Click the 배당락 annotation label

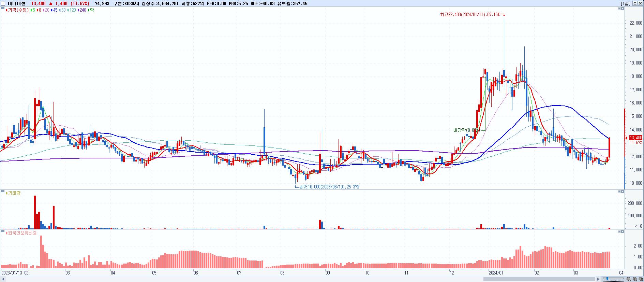coord(466,130)
